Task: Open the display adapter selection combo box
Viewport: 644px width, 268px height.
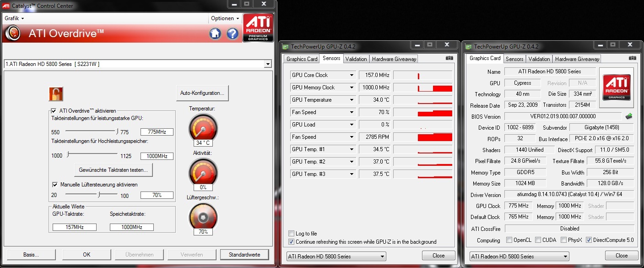Action: click(x=138, y=64)
